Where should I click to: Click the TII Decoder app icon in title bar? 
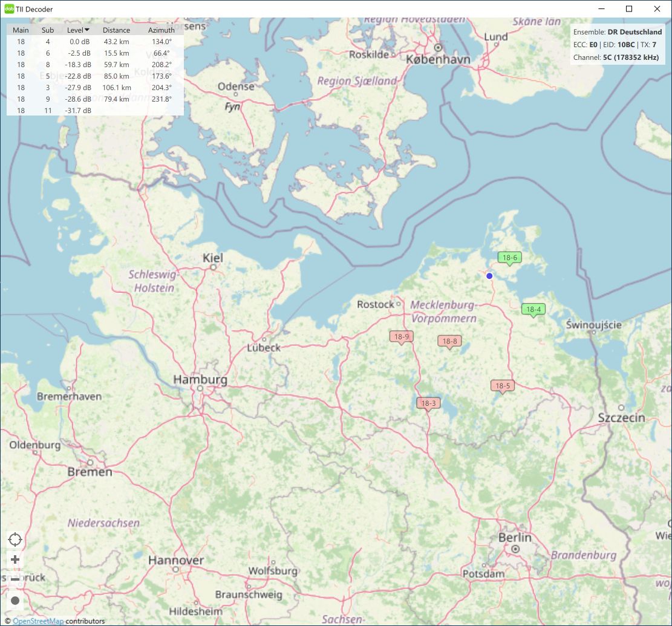pyautogui.click(x=9, y=9)
